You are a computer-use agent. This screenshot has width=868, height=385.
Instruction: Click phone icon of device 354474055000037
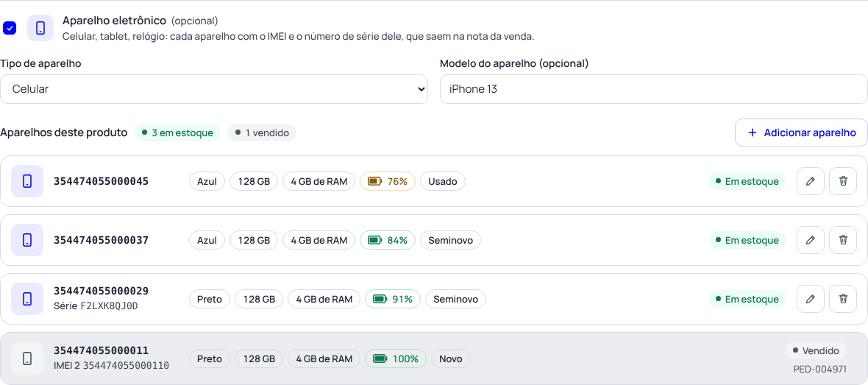click(x=27, y=240)
